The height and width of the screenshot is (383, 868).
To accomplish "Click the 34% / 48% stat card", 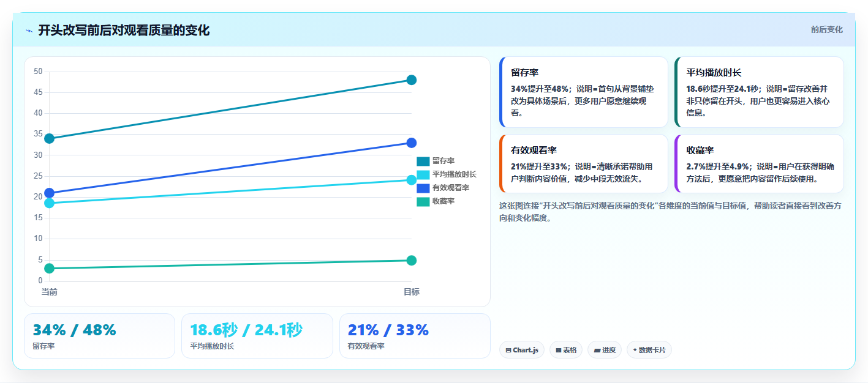I will click(100, 336).
